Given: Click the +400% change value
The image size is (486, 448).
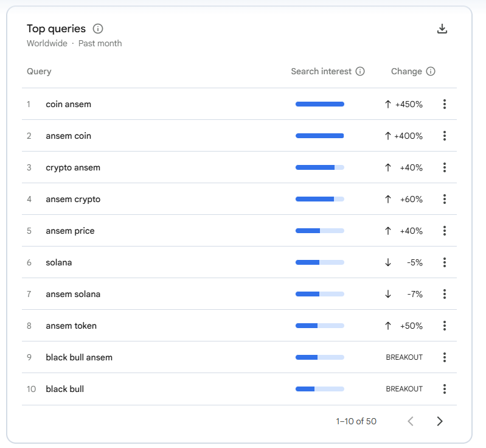Looking at the screenshot, I should tap(408, 136).
